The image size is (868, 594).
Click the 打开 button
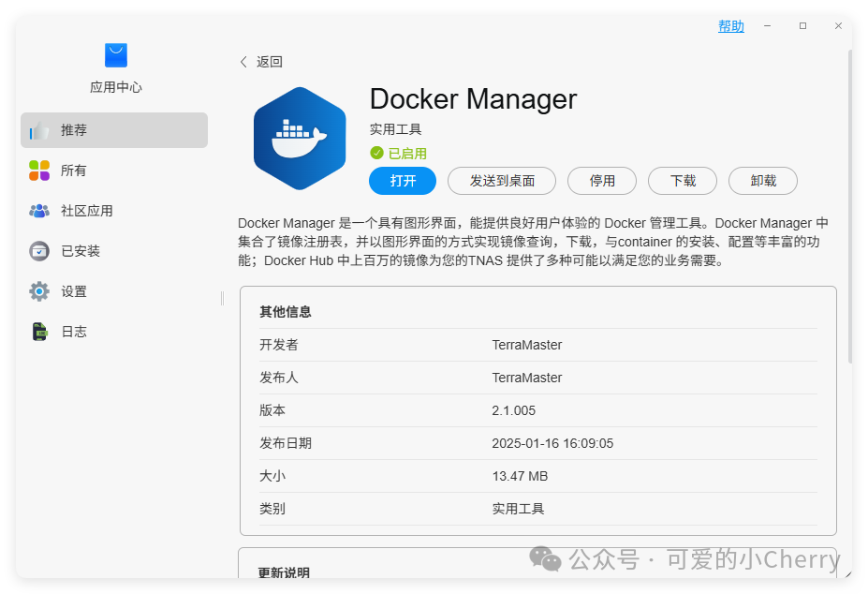(403, 181)
